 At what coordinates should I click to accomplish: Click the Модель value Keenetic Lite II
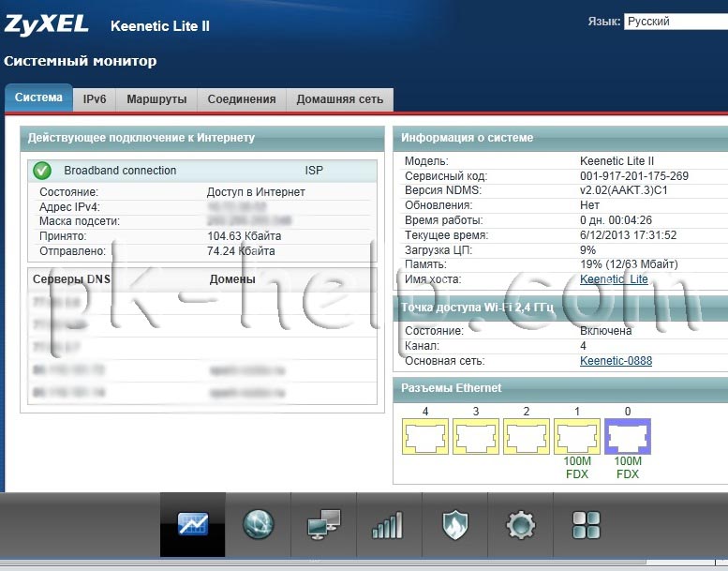(617, 161)
